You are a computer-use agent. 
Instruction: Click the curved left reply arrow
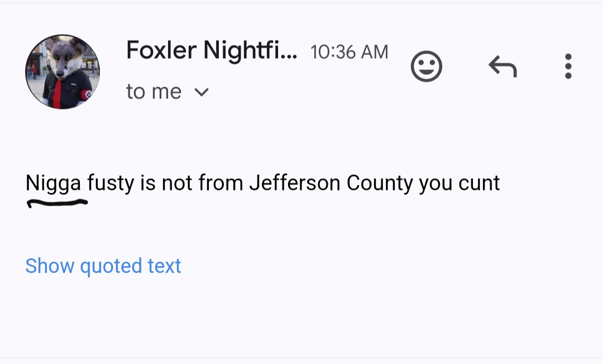pyautogui.click(x=502, y=66)
